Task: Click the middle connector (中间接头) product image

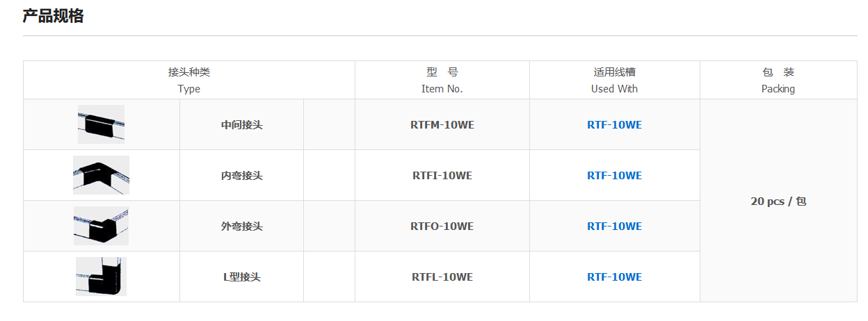Action: (x=101, y=124)
